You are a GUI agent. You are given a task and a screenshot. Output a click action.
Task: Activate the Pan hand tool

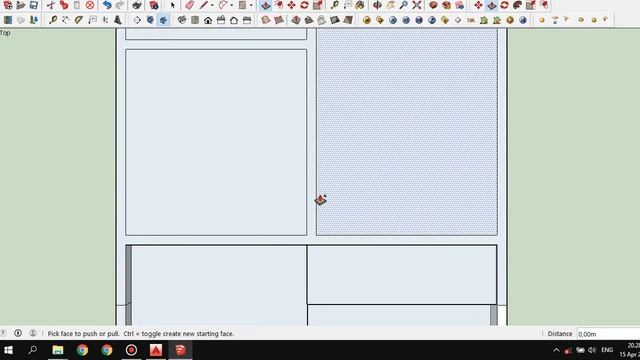click(390, 5)
